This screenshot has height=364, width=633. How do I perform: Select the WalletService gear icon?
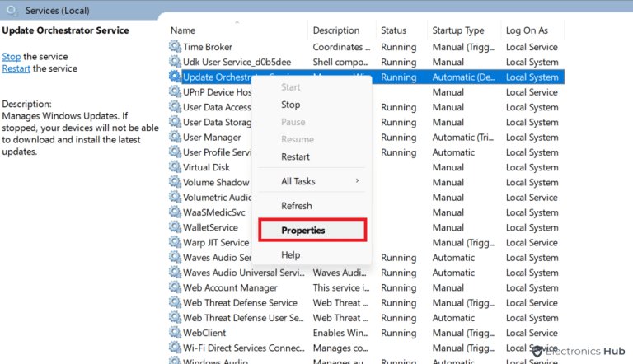coord(175,227)
